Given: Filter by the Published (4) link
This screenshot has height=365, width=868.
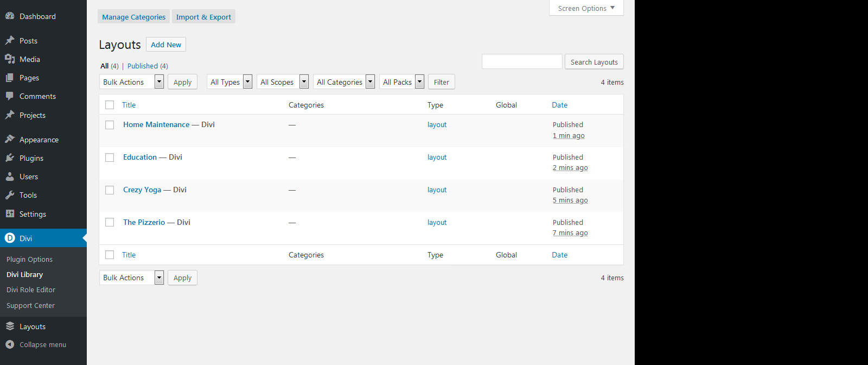Looking at the screenshot, I should pyautogui.click(x=148, y=66).
